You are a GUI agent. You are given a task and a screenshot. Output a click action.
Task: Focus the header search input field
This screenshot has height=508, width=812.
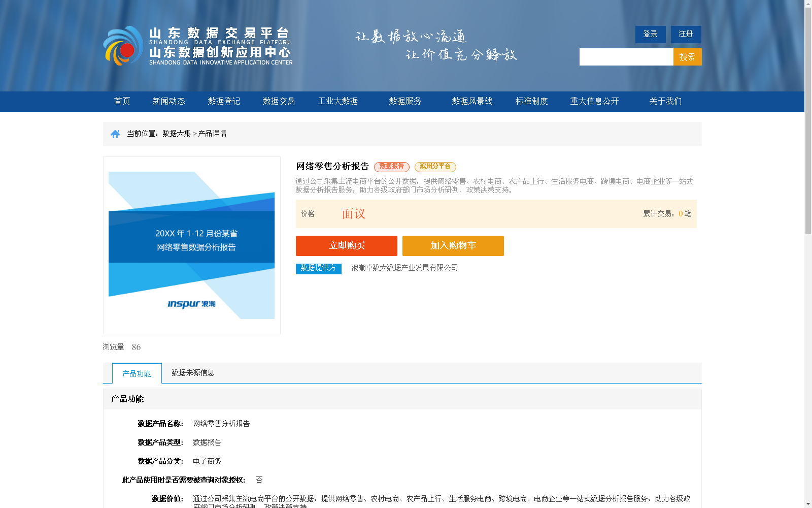[x=626, y=57]
